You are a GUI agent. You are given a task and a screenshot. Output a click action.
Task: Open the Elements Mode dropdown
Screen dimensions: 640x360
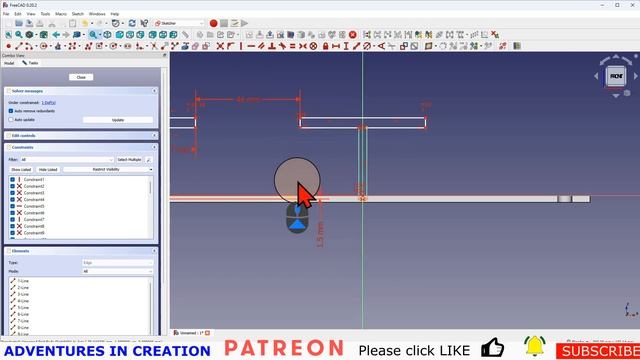point(118,271)
